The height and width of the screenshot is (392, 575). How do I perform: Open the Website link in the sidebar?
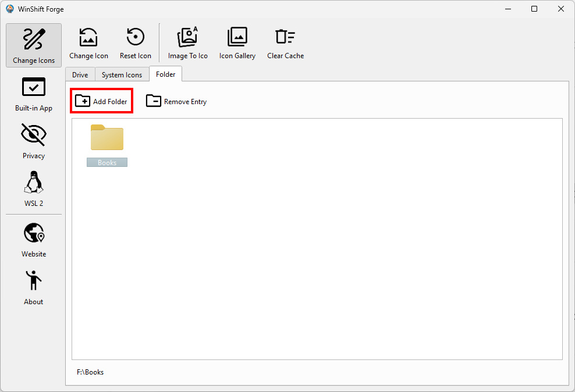tap(34, 240)
